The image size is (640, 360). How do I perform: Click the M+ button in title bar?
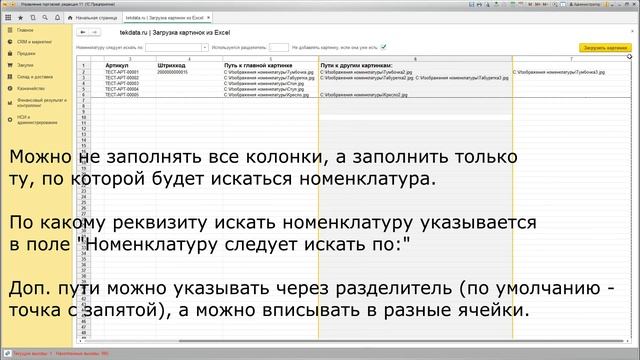(x=538, y=4)
